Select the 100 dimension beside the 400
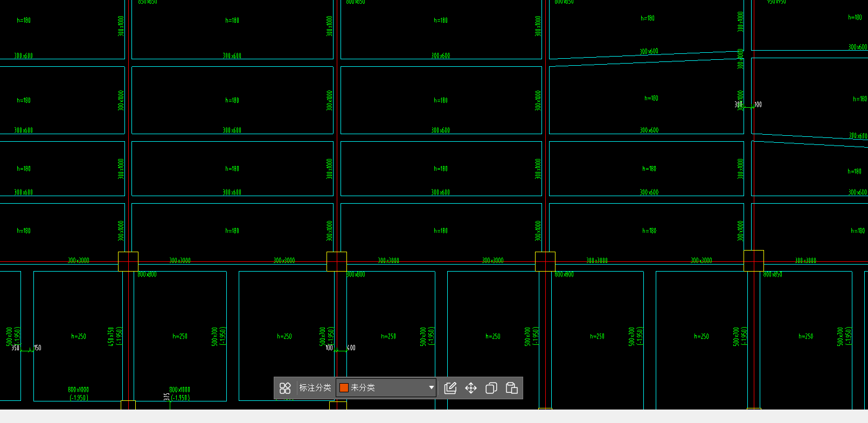Image resolution: width=868 pixels, height=423 pixels. tap(329, 348)
